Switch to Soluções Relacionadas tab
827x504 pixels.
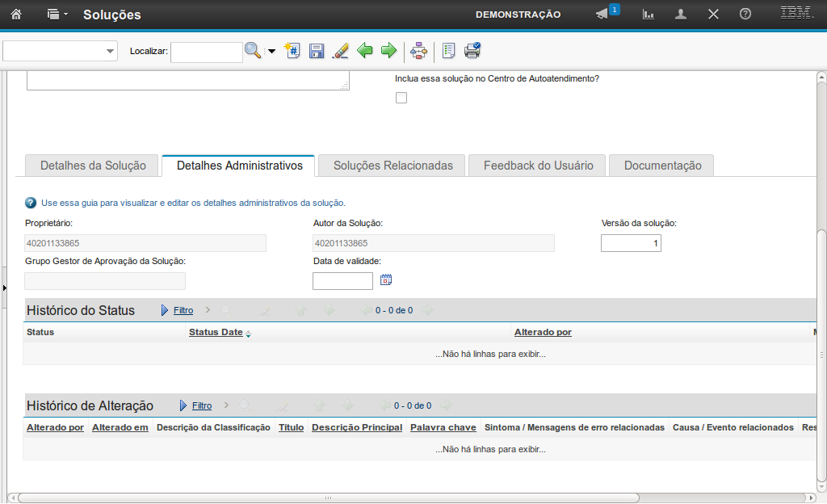393,166
